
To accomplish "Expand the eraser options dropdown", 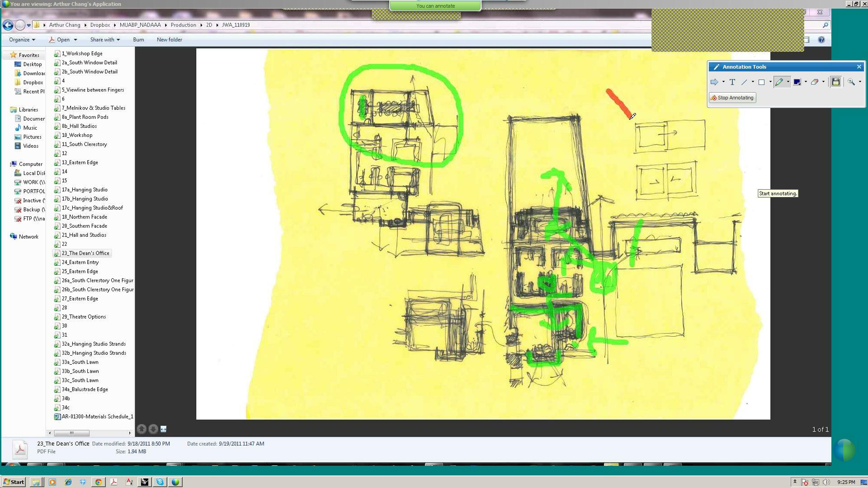I will coord(823,82).
